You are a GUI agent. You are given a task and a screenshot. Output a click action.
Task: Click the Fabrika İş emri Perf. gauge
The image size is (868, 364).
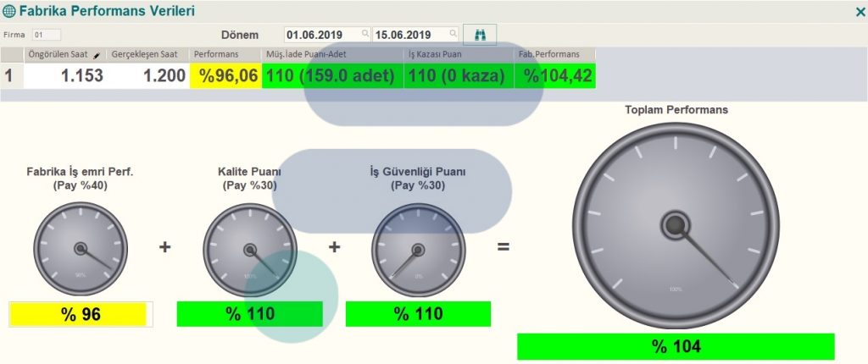(81, 249)
